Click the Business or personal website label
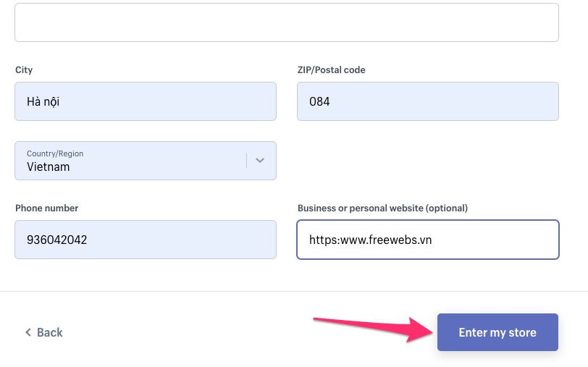 382,208
